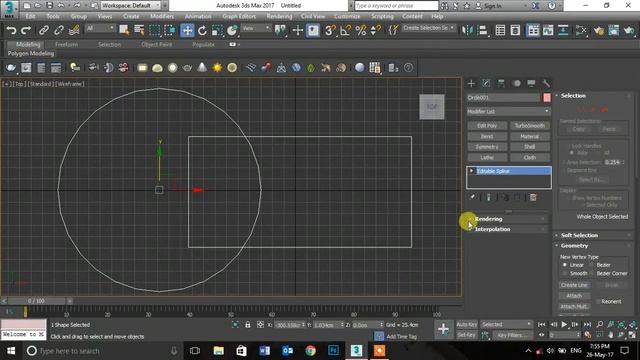
Task: Open the Create Selection Set dropdown
Action: point(429,28)
